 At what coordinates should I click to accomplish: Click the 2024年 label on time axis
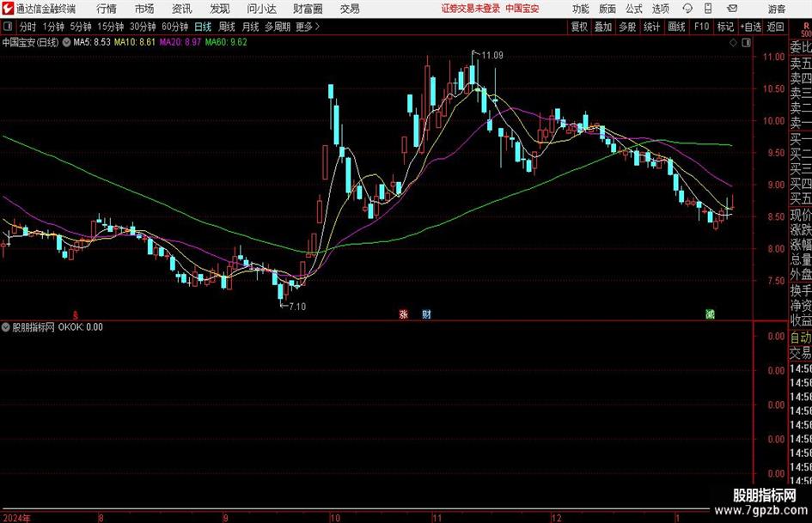pyautogui.click(x=16, y=518)
